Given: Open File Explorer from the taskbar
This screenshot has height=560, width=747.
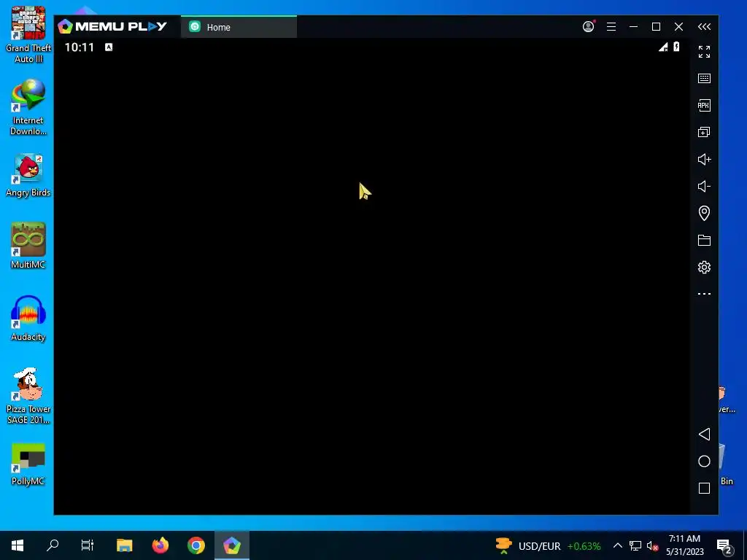Looking at the screenshot, I should [x=124, y=545].
